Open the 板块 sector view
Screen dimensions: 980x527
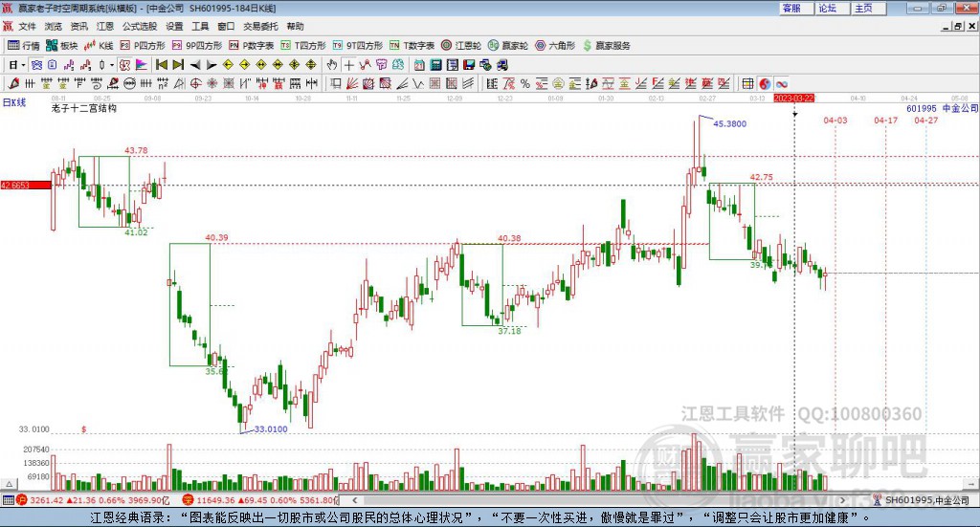[x=62, y=46]
